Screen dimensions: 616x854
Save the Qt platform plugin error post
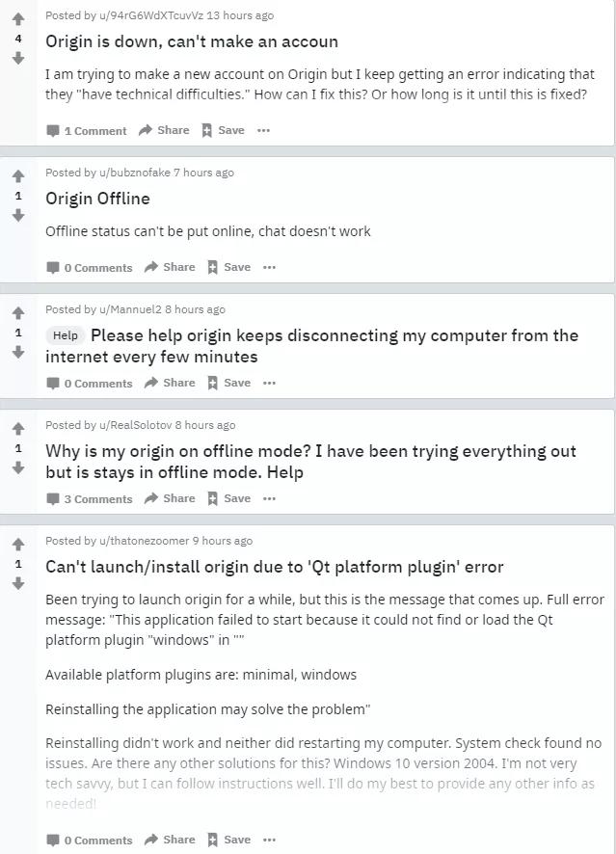(228, 840)
